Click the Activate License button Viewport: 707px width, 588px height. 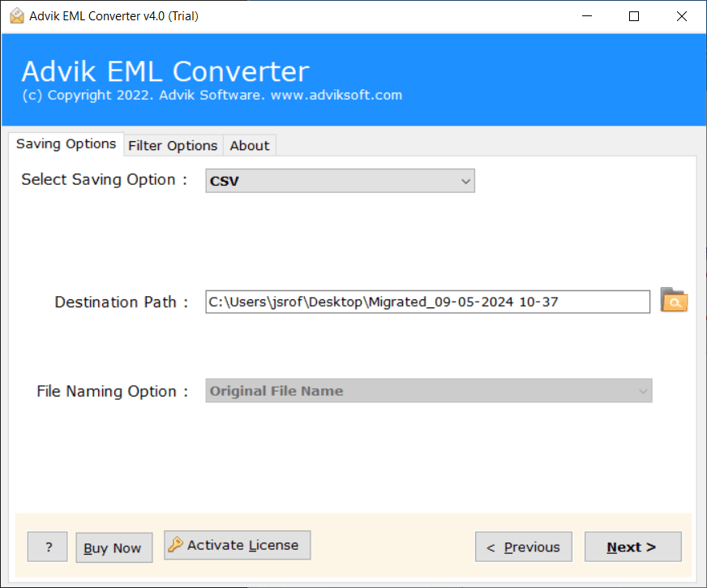[x=238, y=545]
